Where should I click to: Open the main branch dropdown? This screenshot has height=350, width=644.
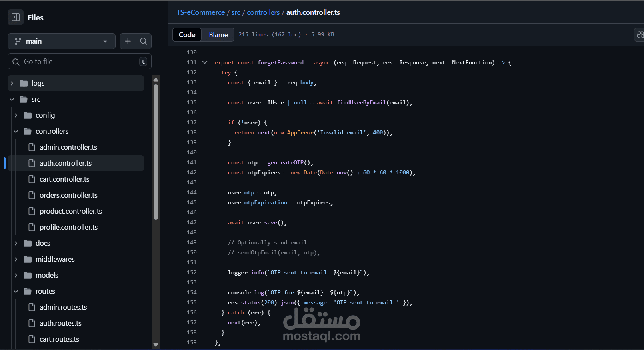[x=62, y=41]
